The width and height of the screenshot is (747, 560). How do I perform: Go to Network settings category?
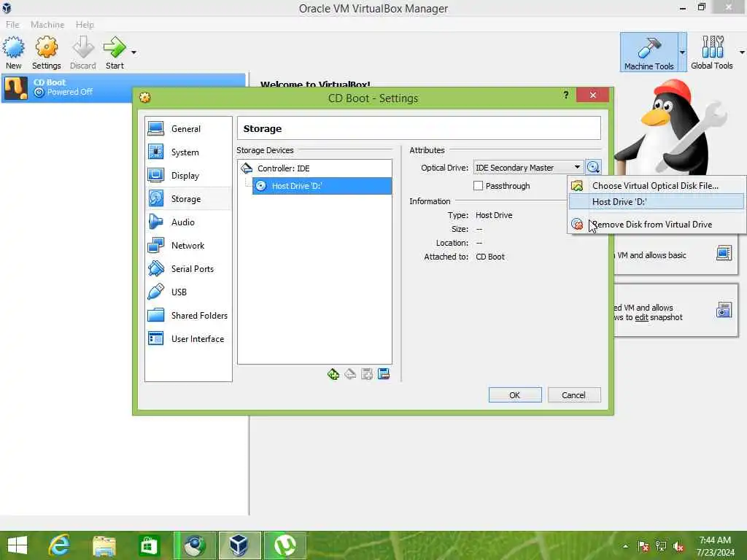188,245
